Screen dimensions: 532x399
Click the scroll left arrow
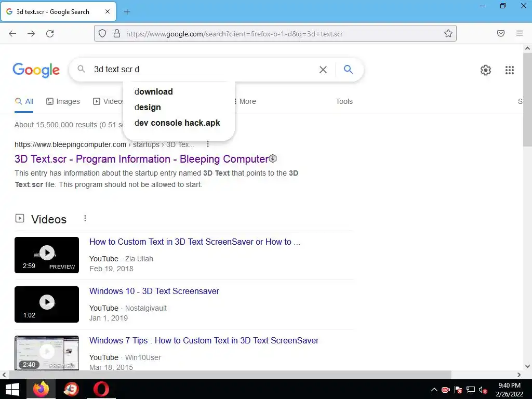[x=4, y=375]
